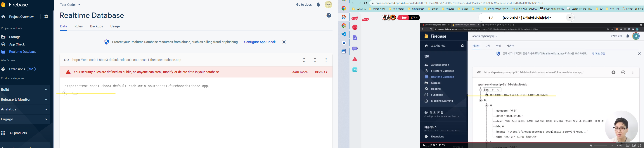Enter fullscreen for the lecture video
This screenshot has height=148, width=644.
(640, 145)
